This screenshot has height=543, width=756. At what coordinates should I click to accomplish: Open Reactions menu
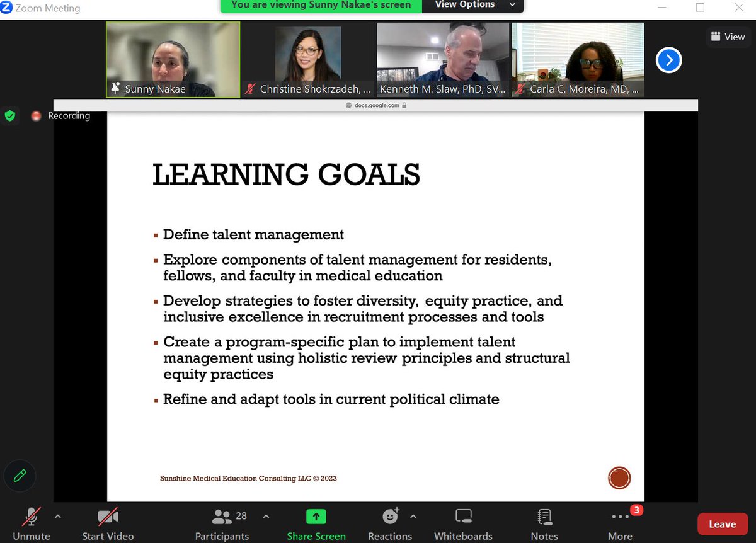point(390,524)
